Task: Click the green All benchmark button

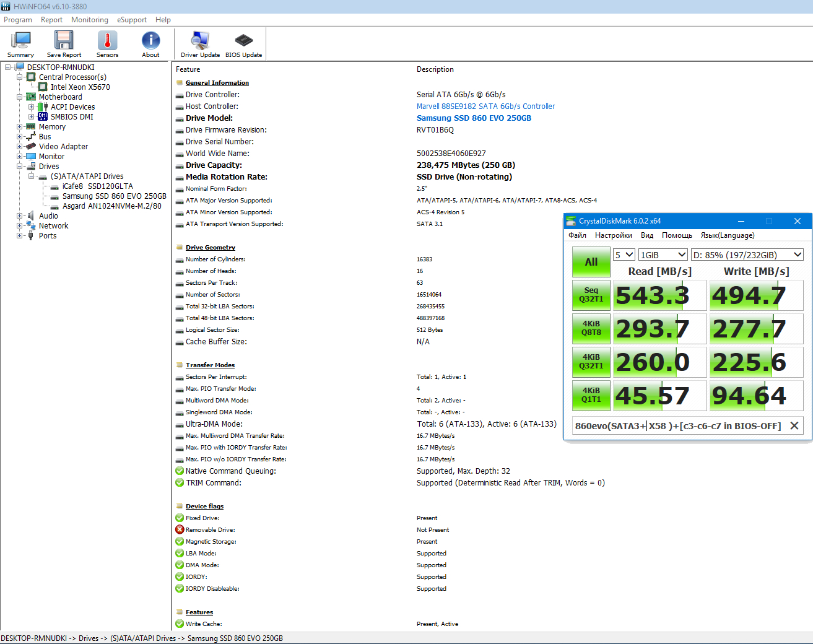Action: pos(591,262)
